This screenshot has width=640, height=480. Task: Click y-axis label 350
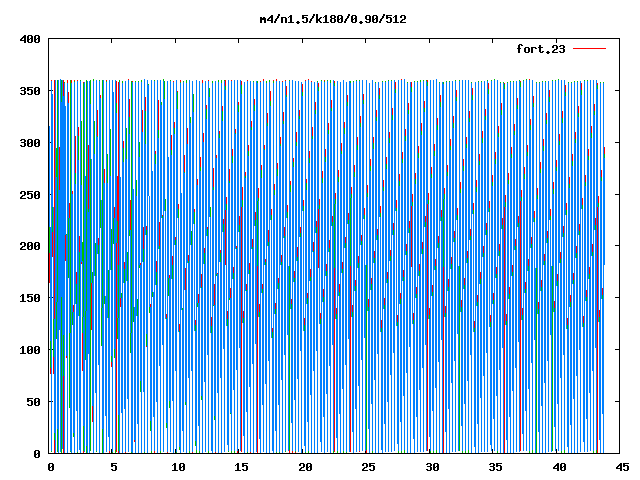(x=30, y=91)
